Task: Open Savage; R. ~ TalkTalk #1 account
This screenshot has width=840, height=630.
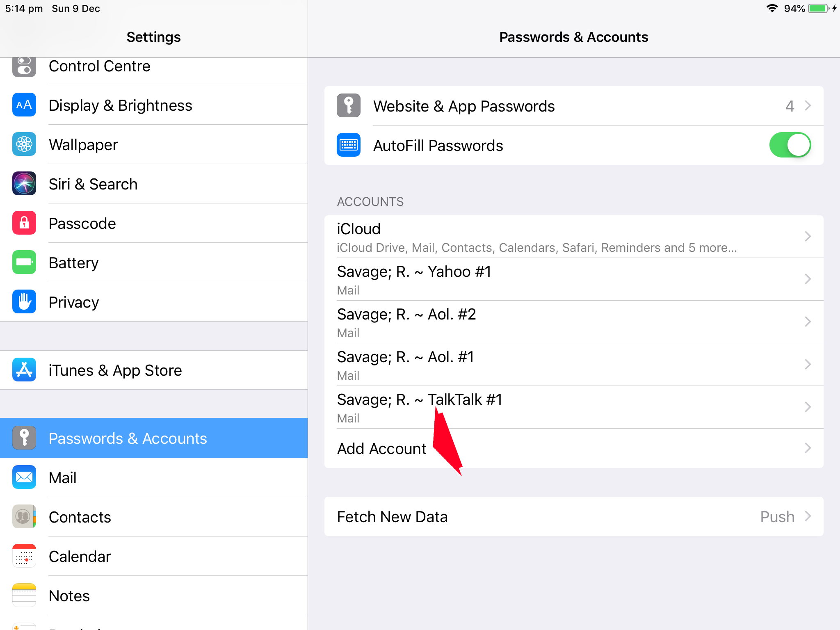Action: (x=573, y=407)
